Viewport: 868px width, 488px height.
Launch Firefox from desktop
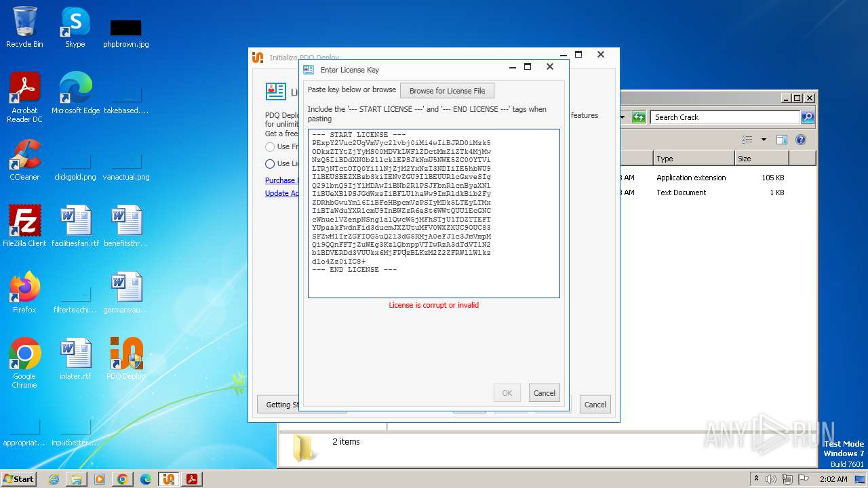[x=24, y=293]
